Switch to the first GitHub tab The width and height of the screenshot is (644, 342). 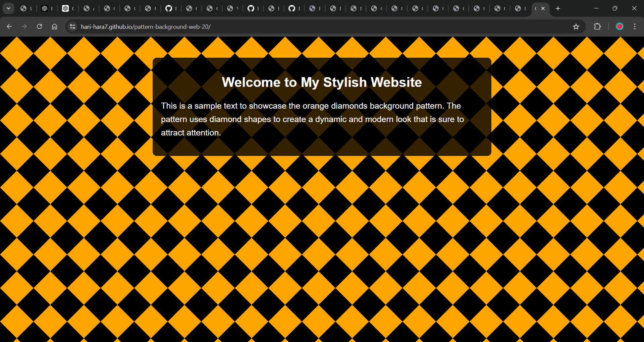[x=171, y=8]
